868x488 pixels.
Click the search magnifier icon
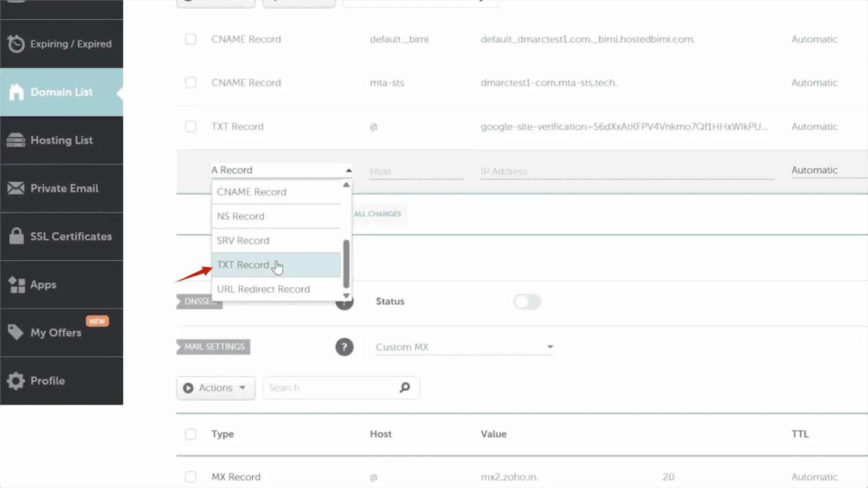click(404, 387)
